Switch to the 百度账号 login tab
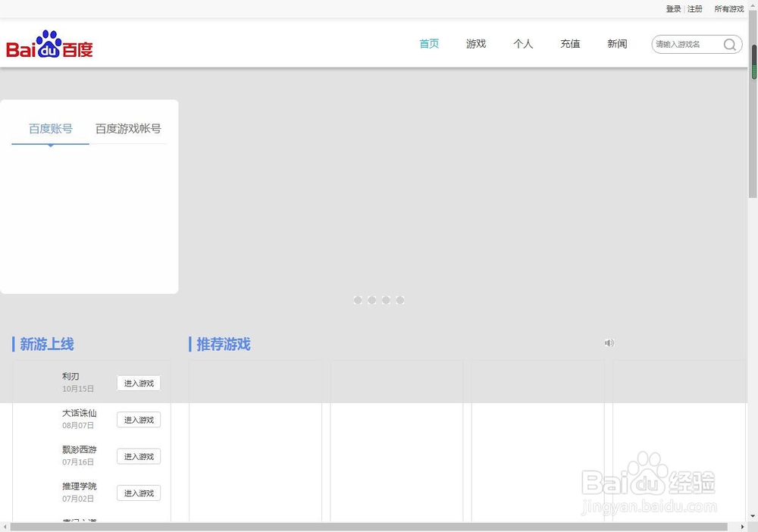This screenshot has width=758, height=532. [x=50, y=128]
